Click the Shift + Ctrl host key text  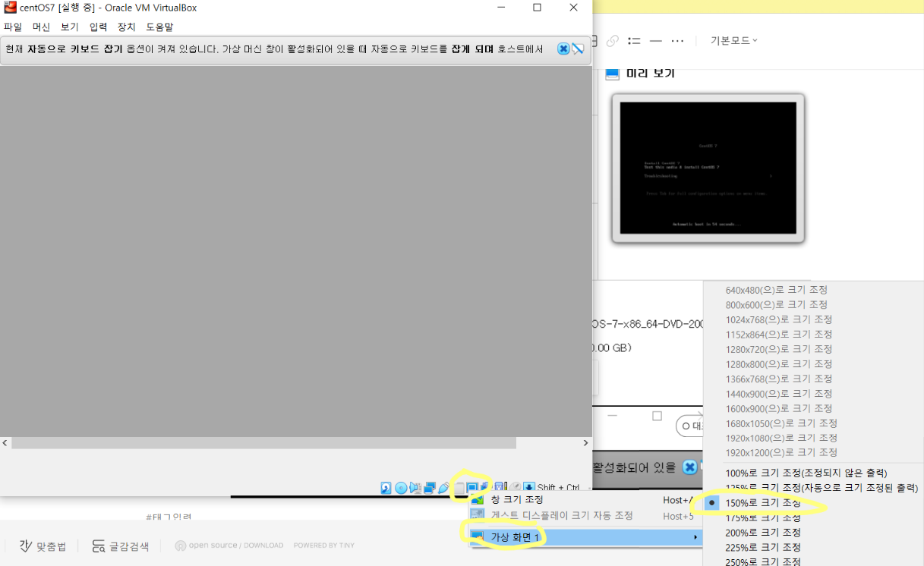pyautogui.click(x=558, y=488)
